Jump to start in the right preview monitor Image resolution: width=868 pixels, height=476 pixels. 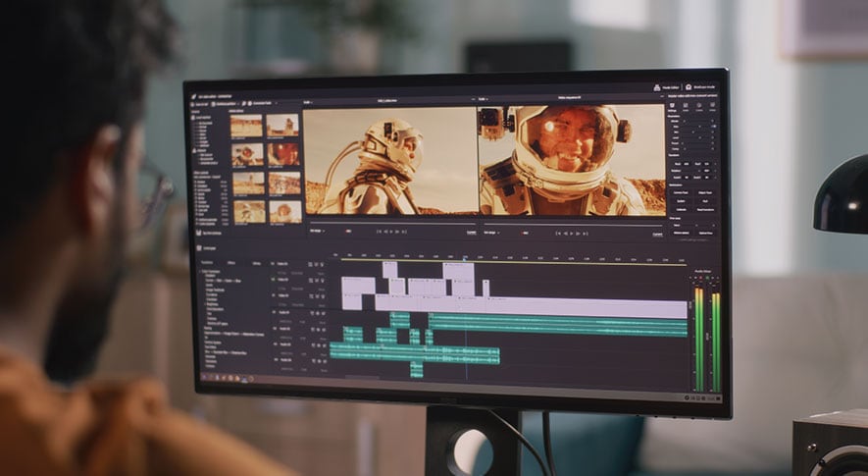click(555, 233)
